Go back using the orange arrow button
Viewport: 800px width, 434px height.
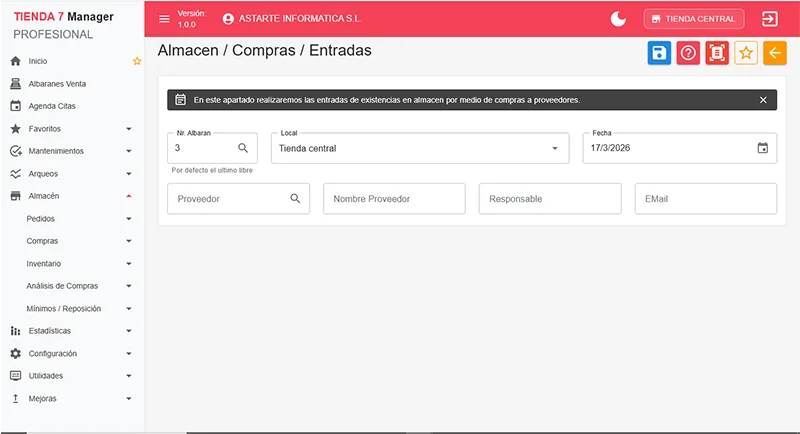point(775,54)
